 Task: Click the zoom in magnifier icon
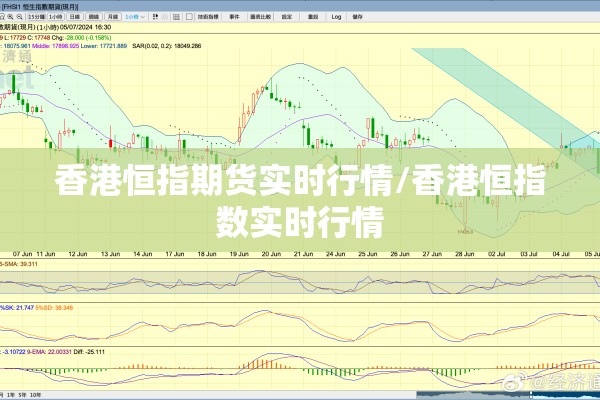point(10,17)
